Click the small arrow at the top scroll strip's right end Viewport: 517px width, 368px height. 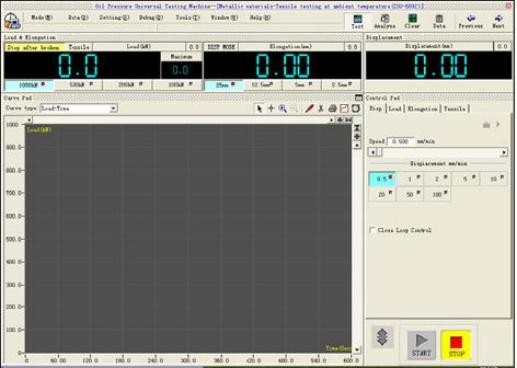(x=331, y=120)
